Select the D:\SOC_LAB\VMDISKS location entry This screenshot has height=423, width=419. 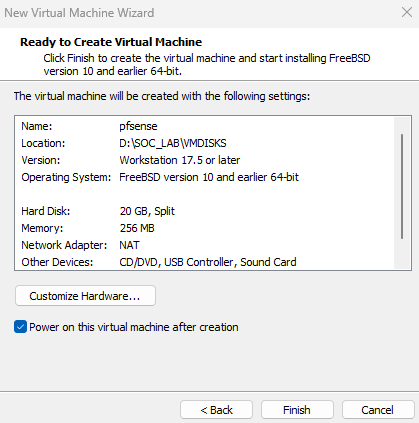click(x=173, y=143)
